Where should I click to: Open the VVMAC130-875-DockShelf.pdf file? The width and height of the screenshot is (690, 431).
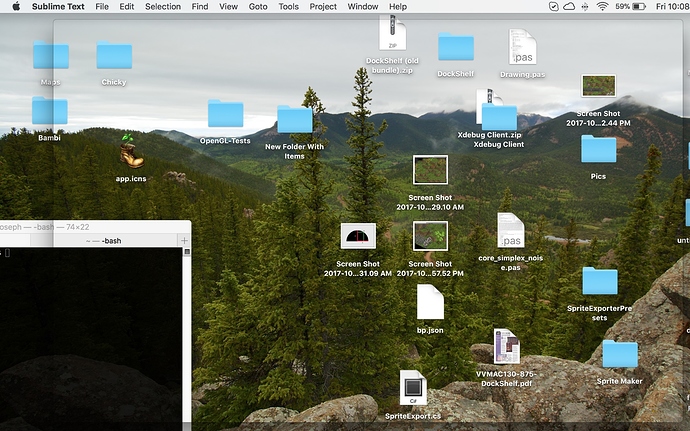[506, 346]
